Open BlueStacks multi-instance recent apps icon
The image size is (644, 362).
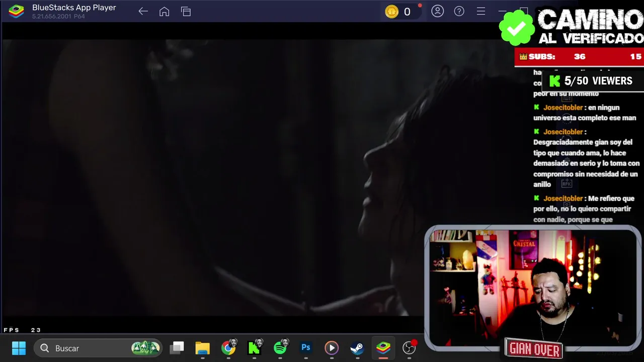click(186, 12)
